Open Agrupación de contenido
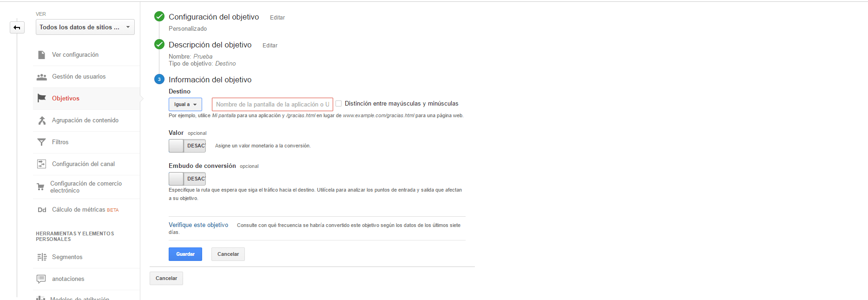Image resolution: width=868 pixels, height=300 pixels. pyautogui.click(x=86, y=120)
